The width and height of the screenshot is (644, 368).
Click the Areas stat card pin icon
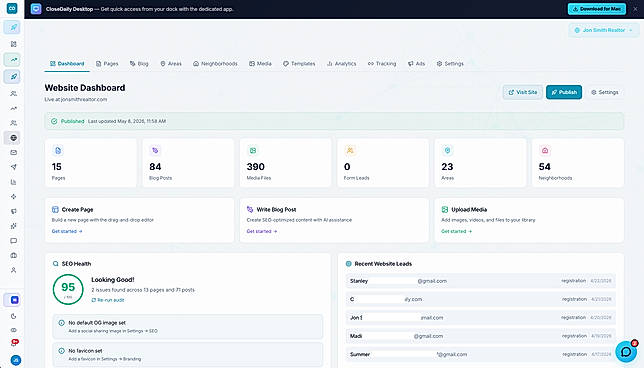pyautogui.click(x=447, y=151)
